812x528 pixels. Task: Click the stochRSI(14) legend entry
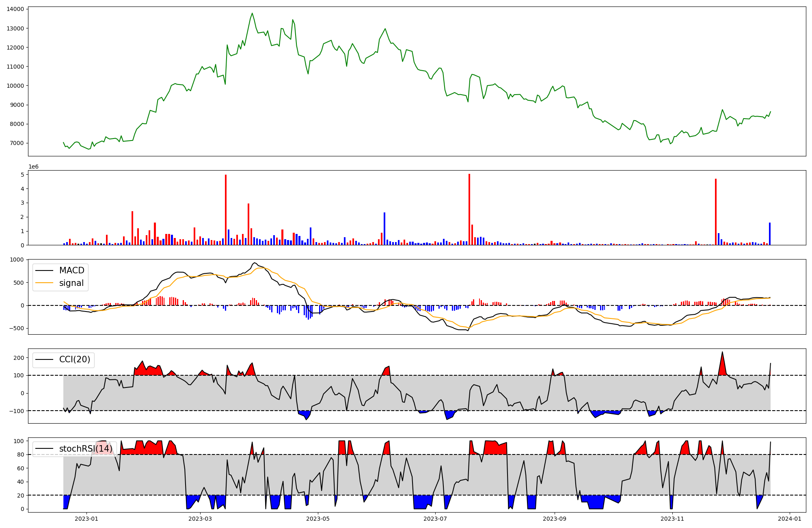click(x=86, y=449)
